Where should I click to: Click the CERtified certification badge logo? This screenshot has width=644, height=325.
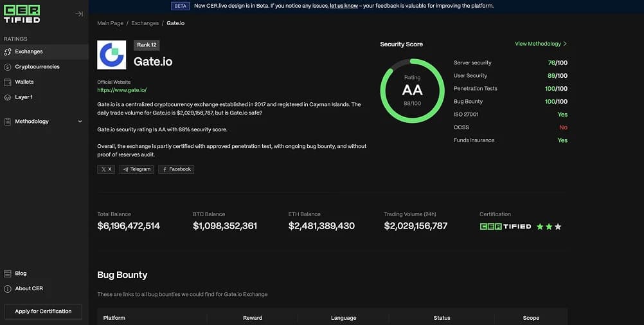pos(505,227)
